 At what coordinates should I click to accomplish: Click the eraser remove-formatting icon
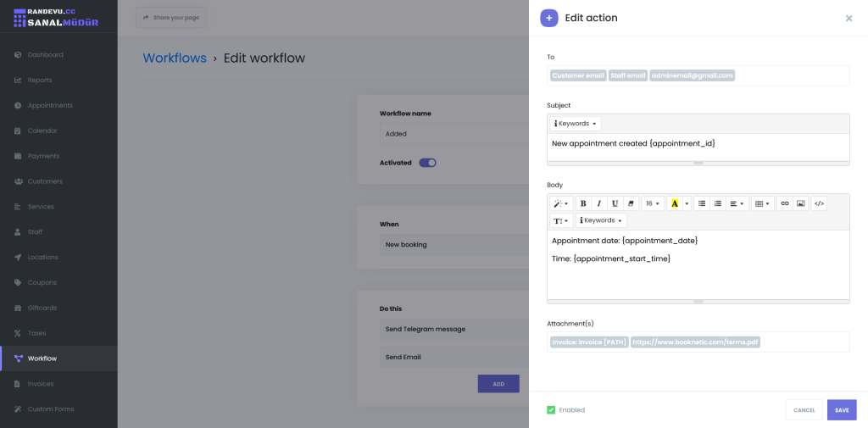pos(631,203)
